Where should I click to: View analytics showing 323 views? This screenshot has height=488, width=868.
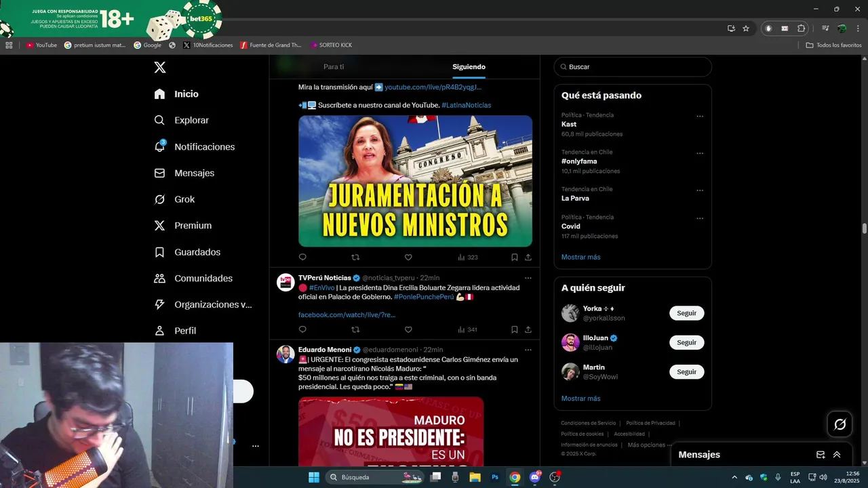pyautogui.click(x=468, y=257)
